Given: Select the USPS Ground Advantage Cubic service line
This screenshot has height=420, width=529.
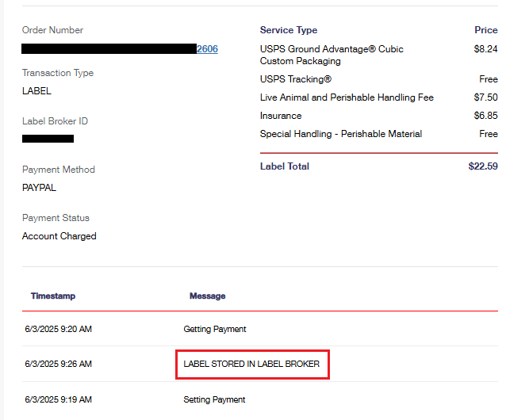Looking at the screenshot, I should pyautogui.click(x=332, y=55).
